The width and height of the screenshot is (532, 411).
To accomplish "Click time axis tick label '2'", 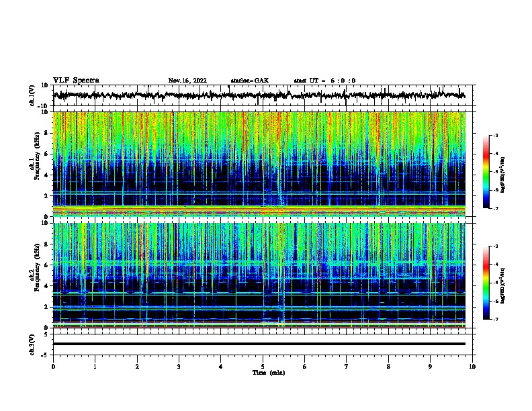I will [137, 367].
